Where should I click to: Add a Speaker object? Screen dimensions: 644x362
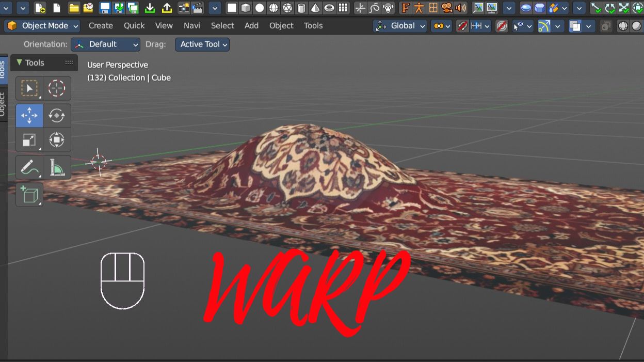click(461, 8)
